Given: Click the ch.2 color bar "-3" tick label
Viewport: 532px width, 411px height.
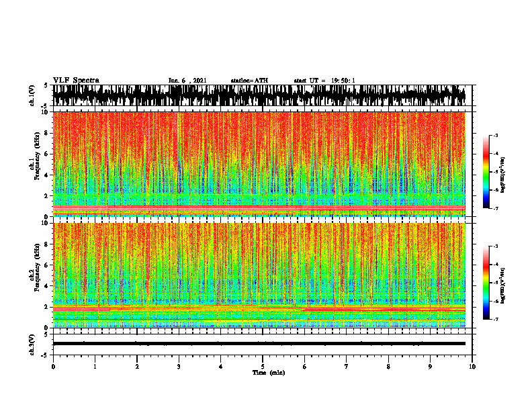Looking at the screenshot, I should [x=495, y=246].
